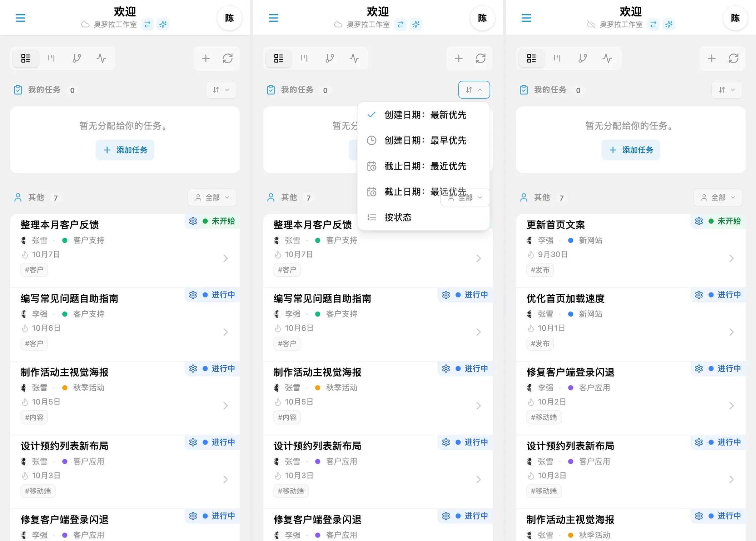
Task: Open 全部 filter dropdown in left panel
Action: [212, 197]
